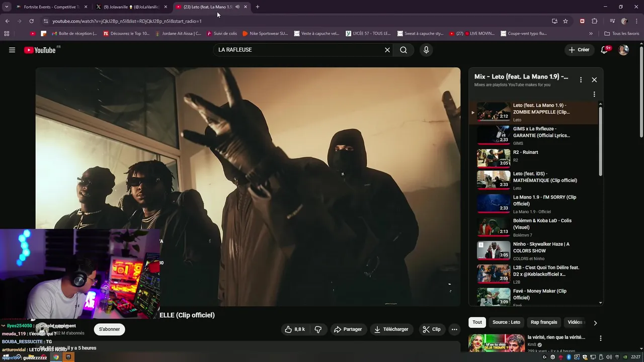Open the media control music icon
The width and height of the screenshot is (644, 362).
tap(612, 21)
